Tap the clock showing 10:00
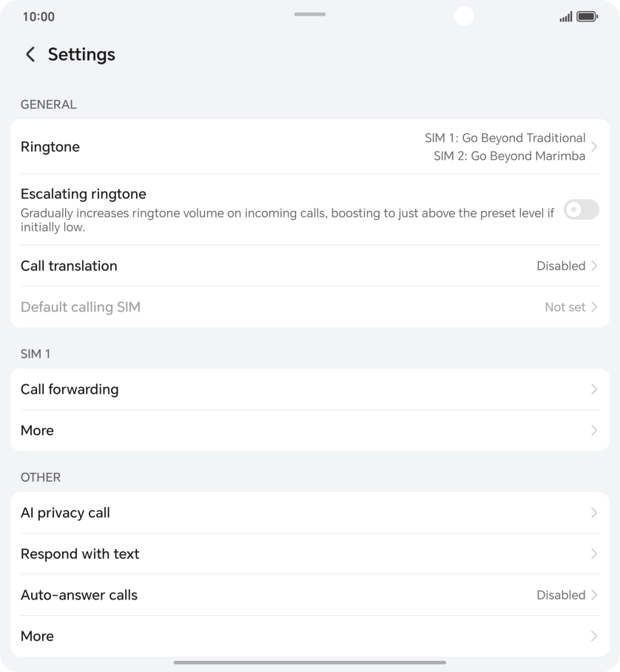Viewport: 620px width, 672px height. point(38,16)
